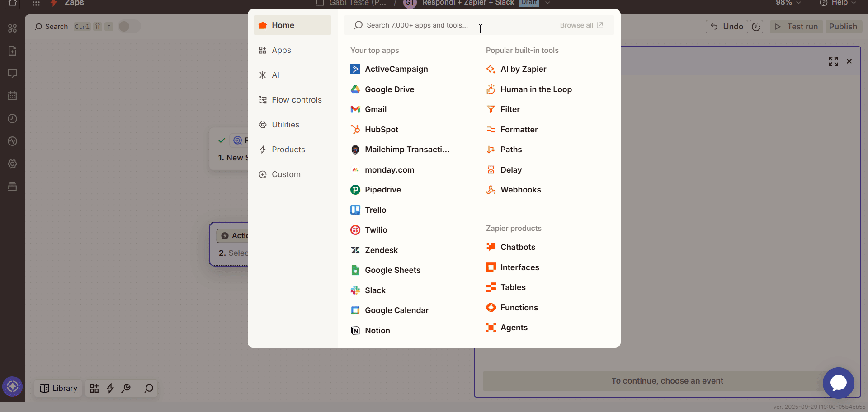
Task: Select Slack as the action app
Action: click(368, 290)
